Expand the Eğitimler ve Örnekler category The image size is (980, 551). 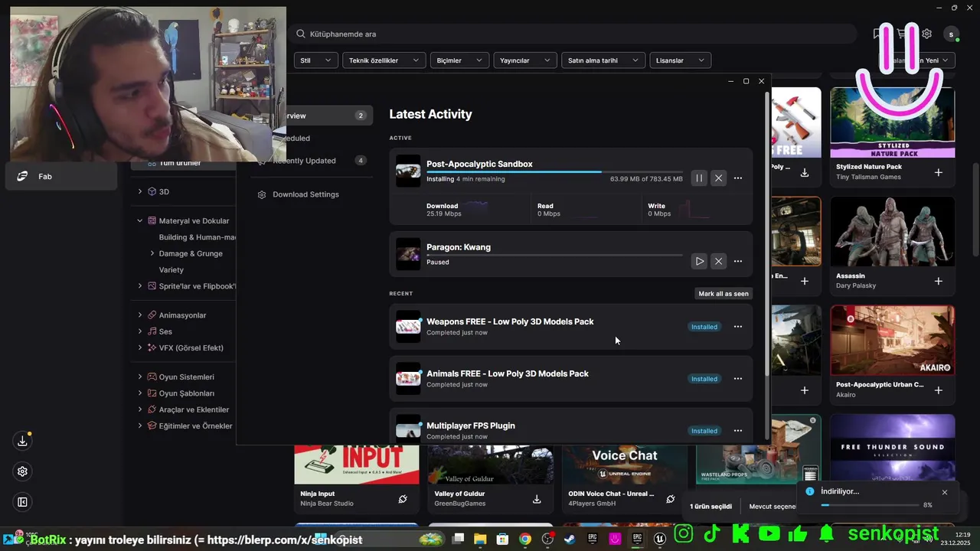tap(140, 425)
